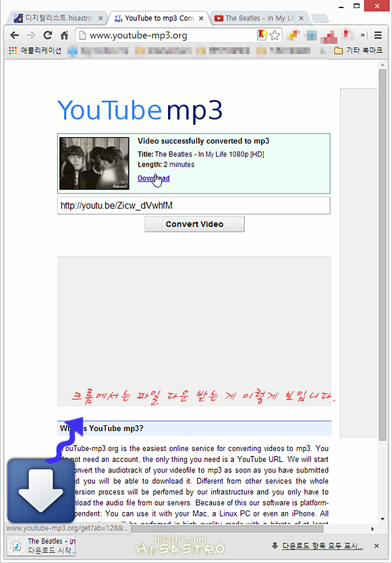This screenshot has width=392, height=563.
Task: Click the bookmark badge icon in address bar
Action: 262,35
